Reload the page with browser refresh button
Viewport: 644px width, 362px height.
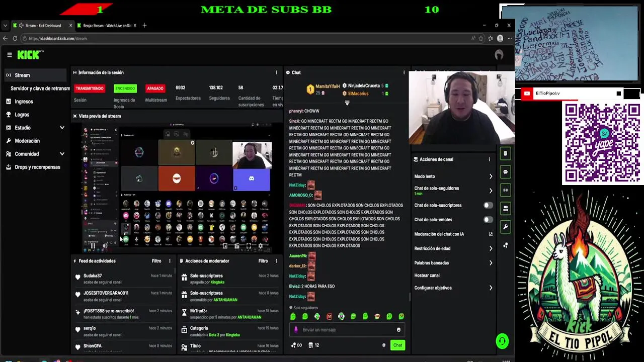15,38
